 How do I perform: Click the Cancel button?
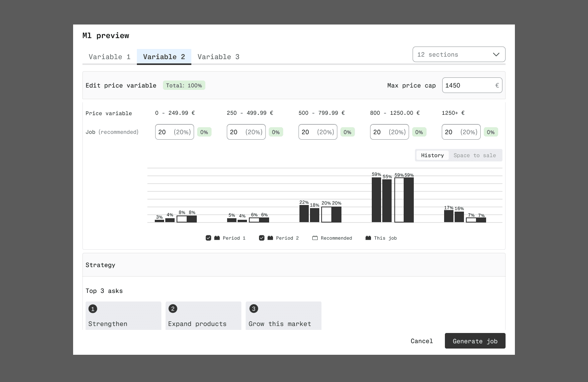[x=422, y=341]
